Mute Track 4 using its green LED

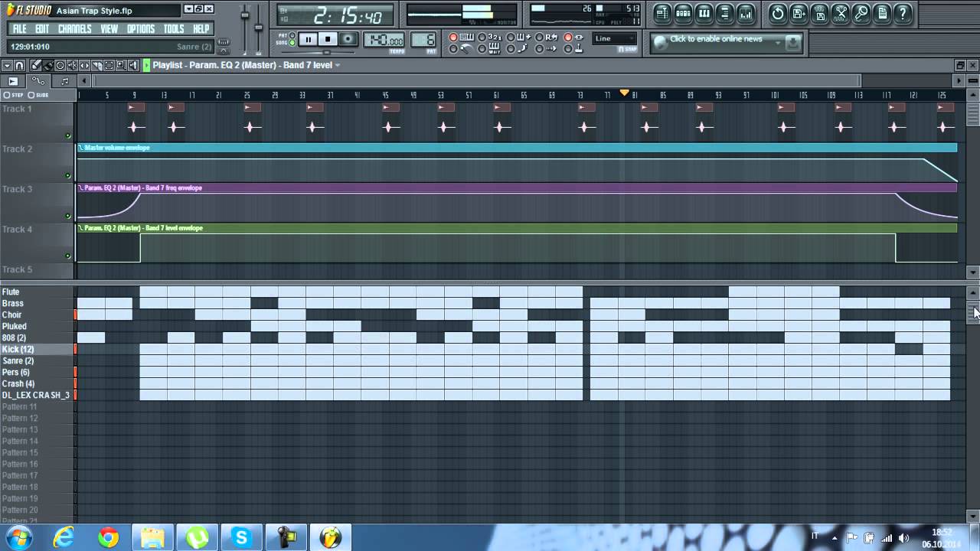[x=68, y=256]
